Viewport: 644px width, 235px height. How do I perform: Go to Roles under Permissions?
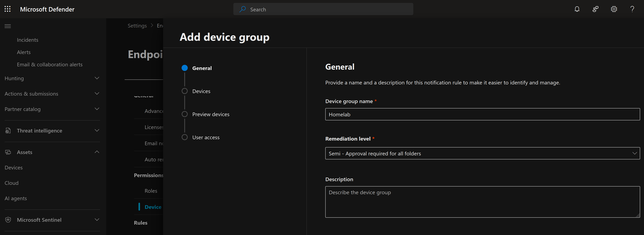[x=151, y=191]
